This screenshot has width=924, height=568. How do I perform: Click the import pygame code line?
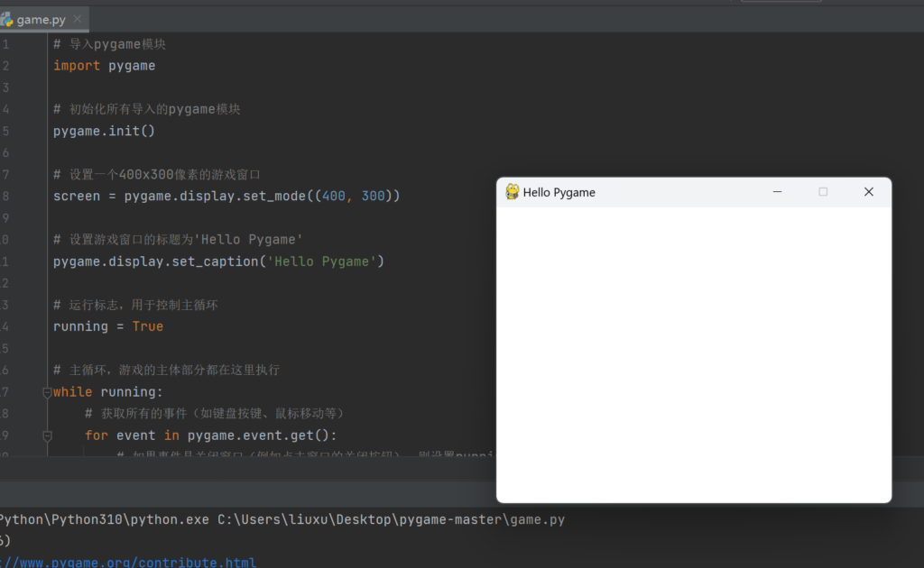(104, 66)
